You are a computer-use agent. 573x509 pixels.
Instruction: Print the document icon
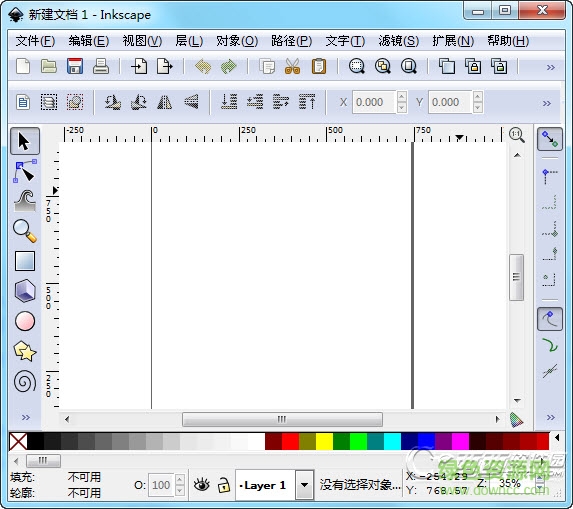coord(100,67)
